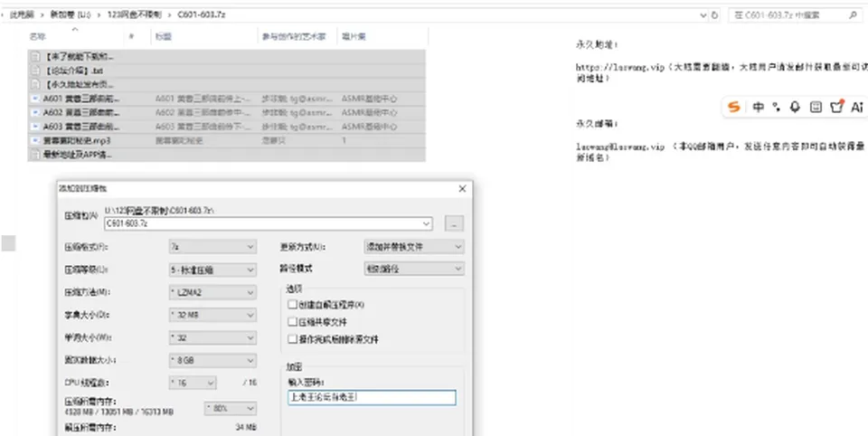The width and height of the screenshot is (868, 436).
Task: Select the A602 file name in list
Action: click(x=81, y=112)
